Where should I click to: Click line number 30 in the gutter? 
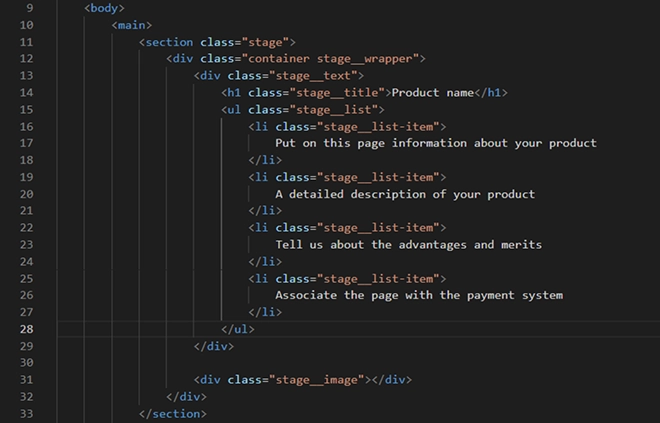(x=27, y=363)
